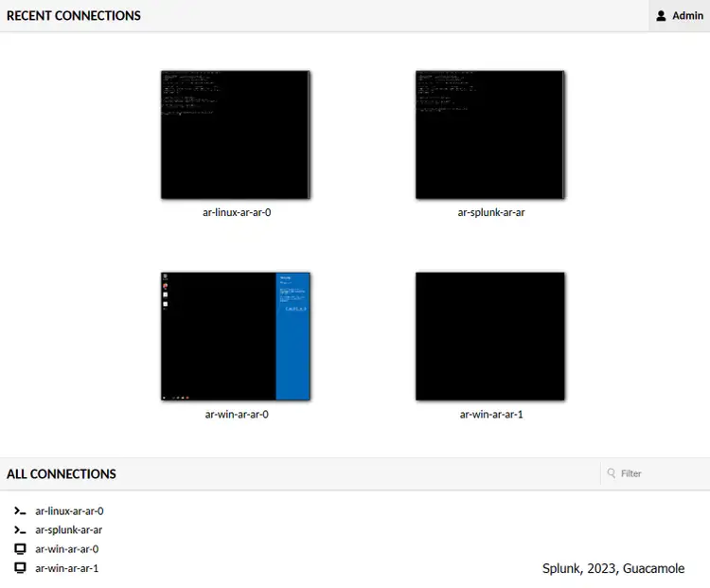This screenshot has width=710, height=588.
Task: Select ar-win-ar-ar-1 in All Connections list
Action: [x=66, y=568]
